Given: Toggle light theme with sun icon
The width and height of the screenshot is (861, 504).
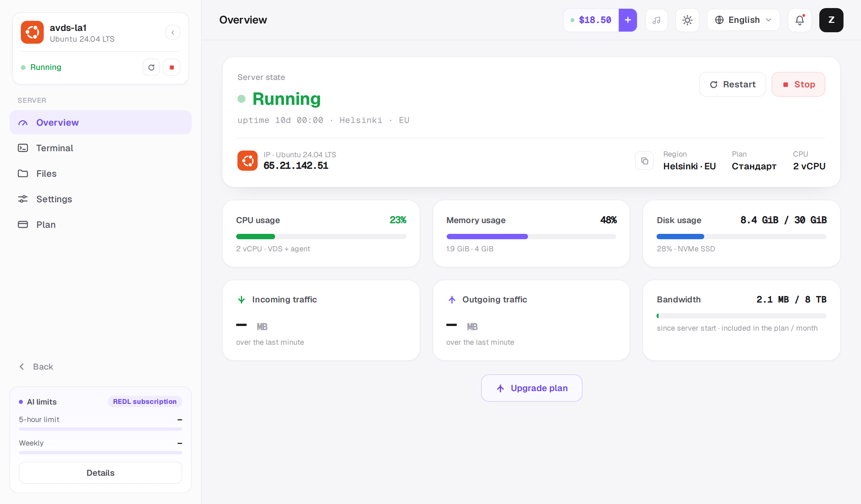Looking at the screenshot, I should point(687,20).
